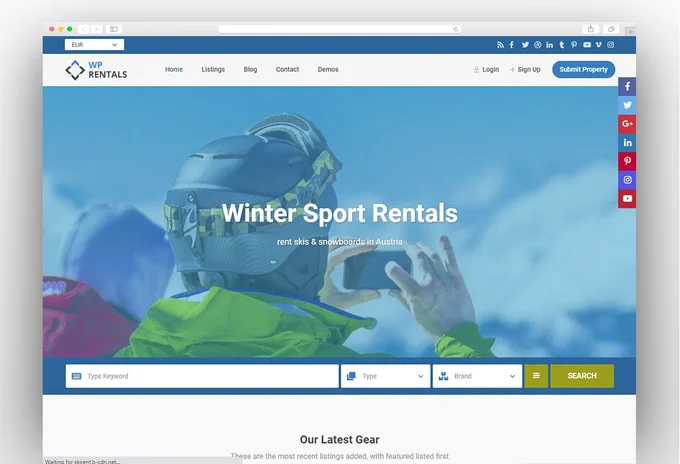Open Facebook icon in top blue bar
680x464 pixels.
coord(512,45)
